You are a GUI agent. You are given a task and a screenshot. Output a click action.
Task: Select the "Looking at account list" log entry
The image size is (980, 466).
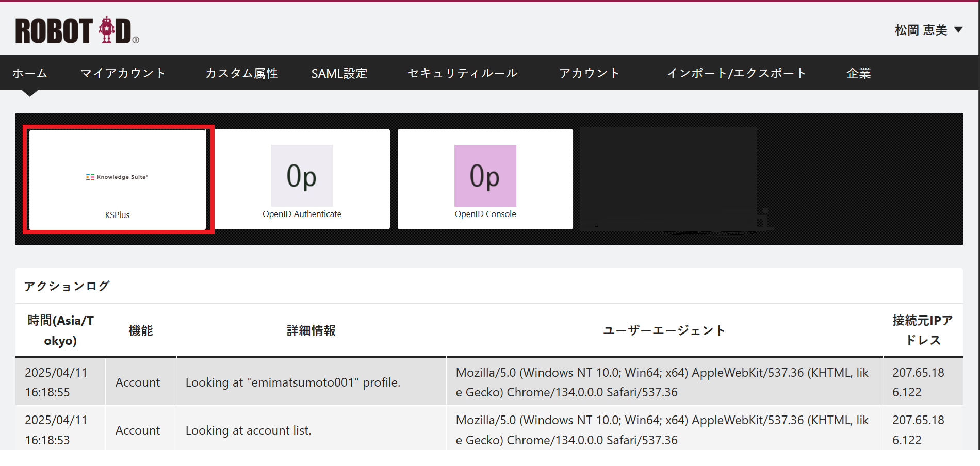click(x=248, y=430)
